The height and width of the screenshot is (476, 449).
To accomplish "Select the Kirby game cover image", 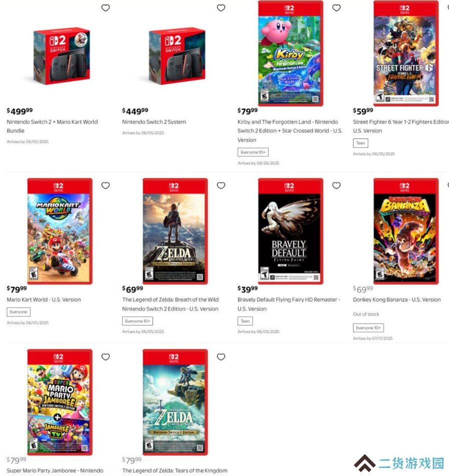I will (290, 53).
